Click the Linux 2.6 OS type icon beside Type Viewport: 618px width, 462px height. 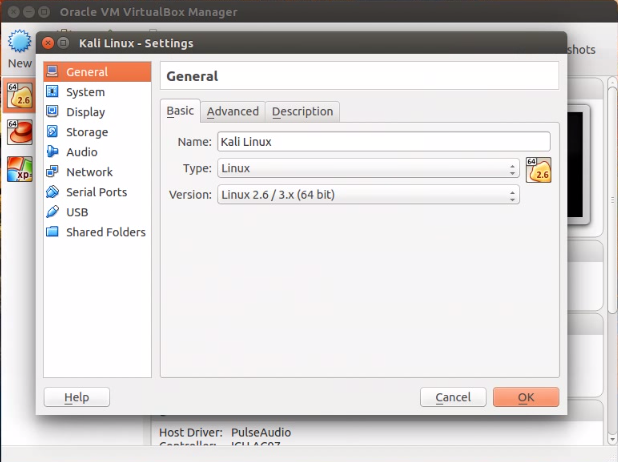click(x=538, y=170)
